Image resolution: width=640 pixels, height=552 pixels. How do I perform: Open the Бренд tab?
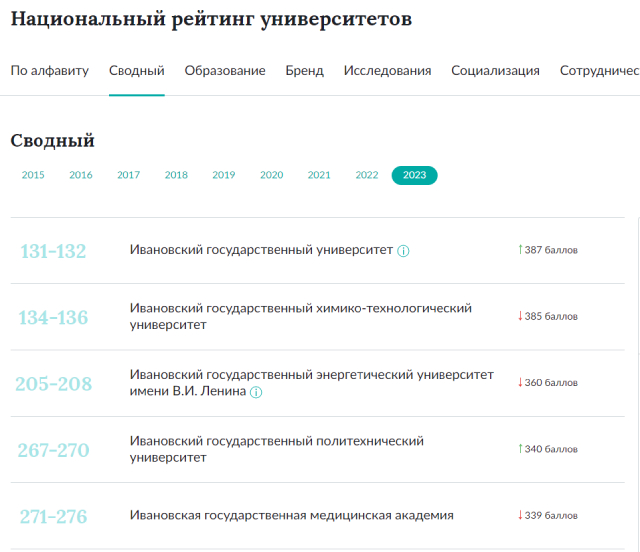tap(304, 71)
